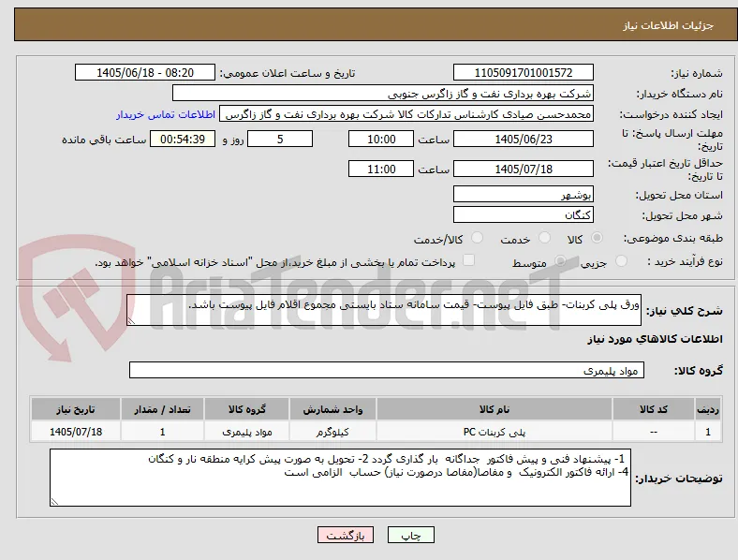738x560 pixels.
Task: Click price validity date 1405/07/18 field
Action: 523,169
